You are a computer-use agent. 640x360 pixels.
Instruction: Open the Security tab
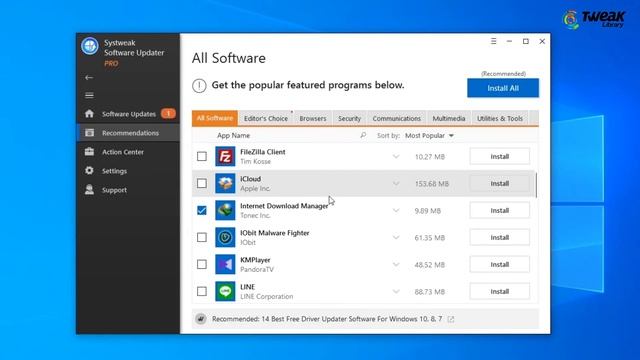(x=349, y=118)
